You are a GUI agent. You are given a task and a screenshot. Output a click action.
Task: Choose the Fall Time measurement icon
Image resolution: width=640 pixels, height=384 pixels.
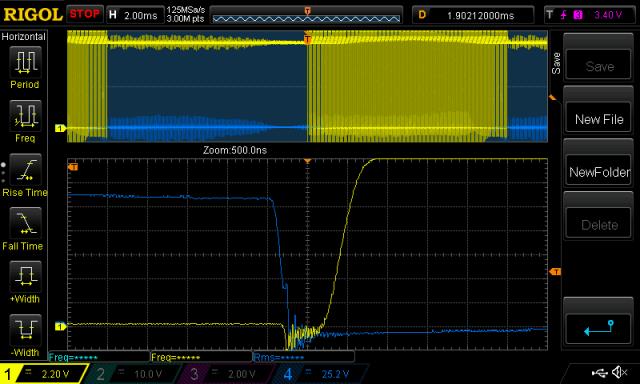(x=25, y=223)
